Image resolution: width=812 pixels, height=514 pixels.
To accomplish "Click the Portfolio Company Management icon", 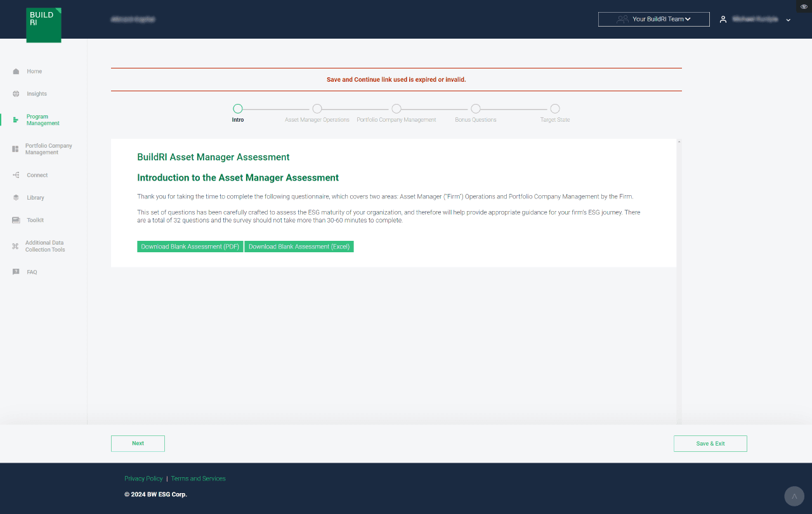I will pyautogui.click(x=15, y=149).
